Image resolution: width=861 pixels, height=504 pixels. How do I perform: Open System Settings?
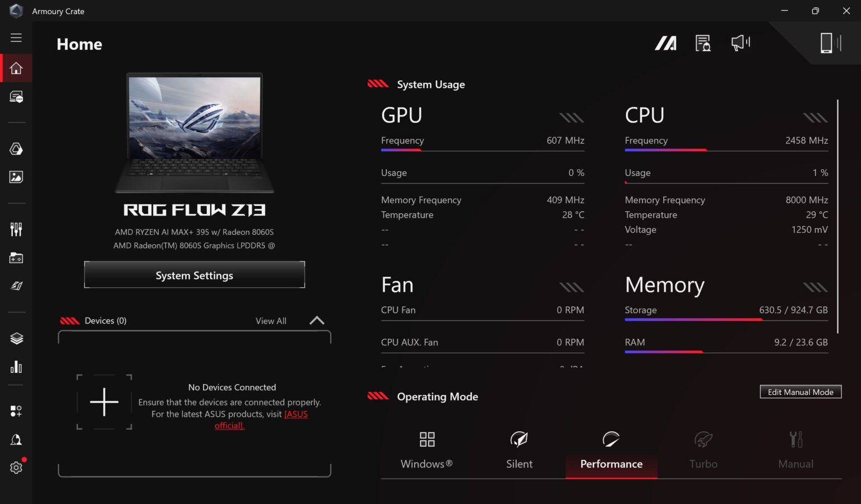pos(194,275)
